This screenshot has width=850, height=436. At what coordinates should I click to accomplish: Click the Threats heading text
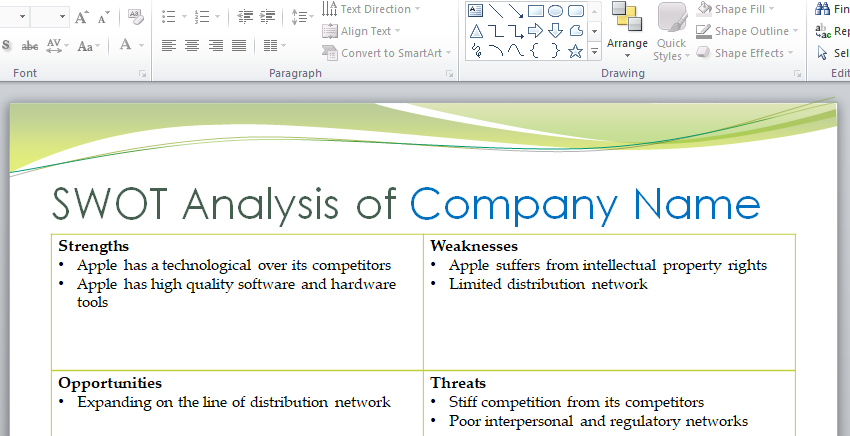(458, 383)
